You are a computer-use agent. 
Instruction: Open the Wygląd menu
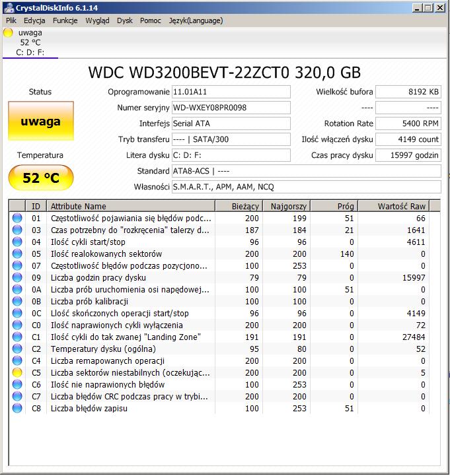point(97,20)
